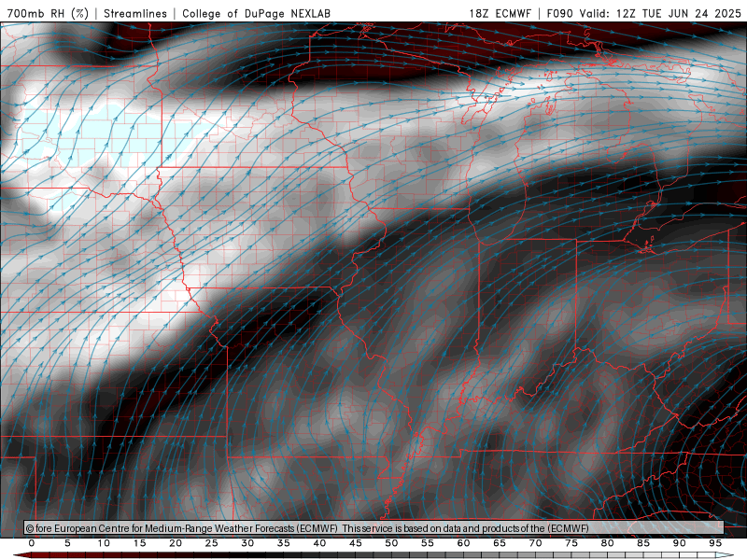The image size is (747, 560).
Task: Click the "Streamlines" label in header
Action: (x=135, y=13)
